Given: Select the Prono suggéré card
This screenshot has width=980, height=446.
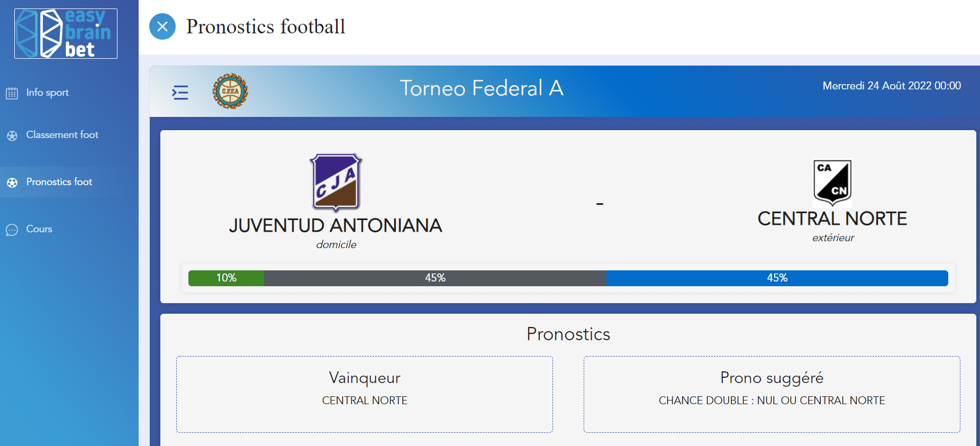Looking at the screenshot, I should click(772, 394).
